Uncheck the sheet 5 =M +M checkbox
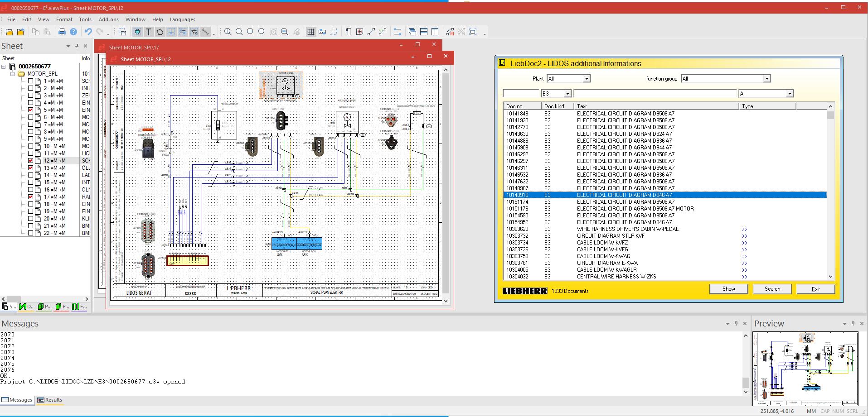Image resolution: width=868 pixels, height=417 pixels. (x=31, y=110)
